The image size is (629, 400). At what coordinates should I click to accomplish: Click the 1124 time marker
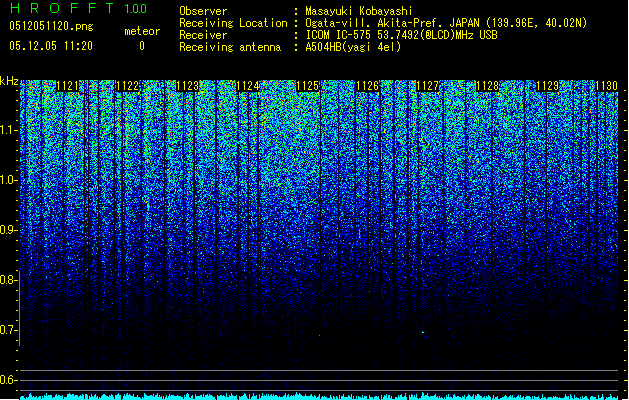(248, 86)
